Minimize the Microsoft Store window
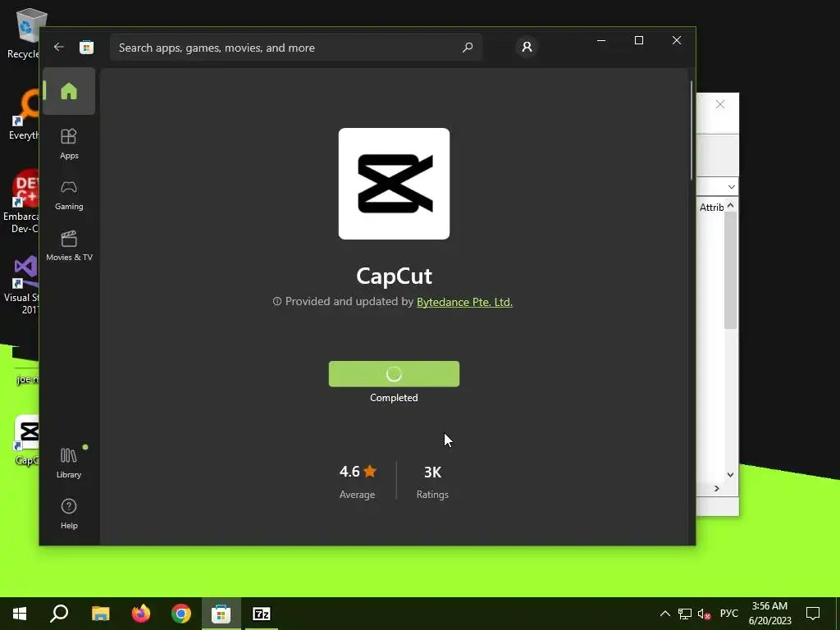 (601, 41)
